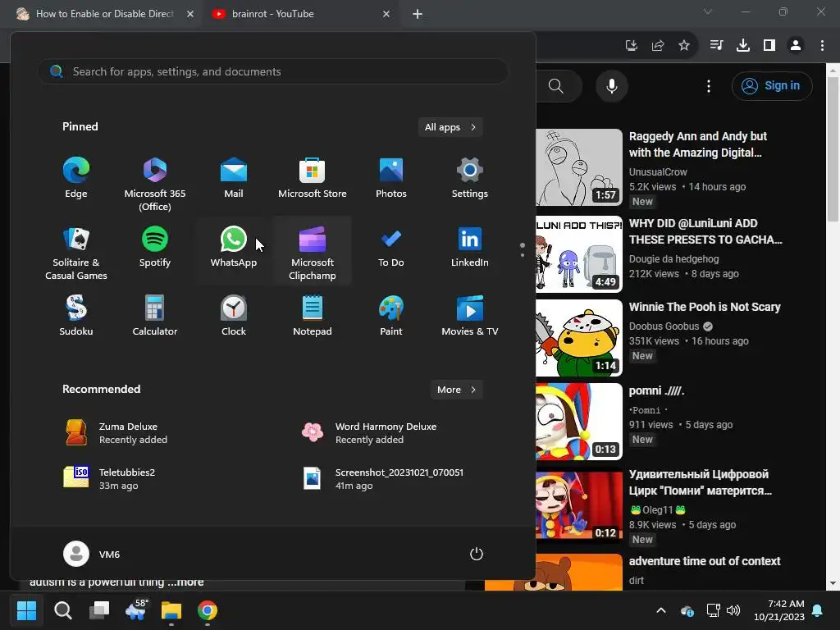The image size is (840, 630).
Task: Open YouTube settings three-dot menu
Action: 709,86
